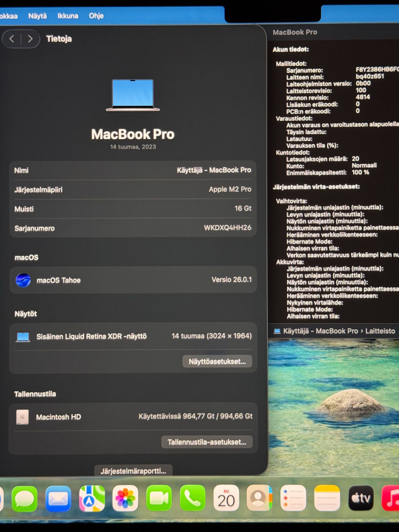Image resolution: width=399 pixels, height=532 pixels.
Task: Open the Ikkuna menu
Action: [x=68, y=16]
